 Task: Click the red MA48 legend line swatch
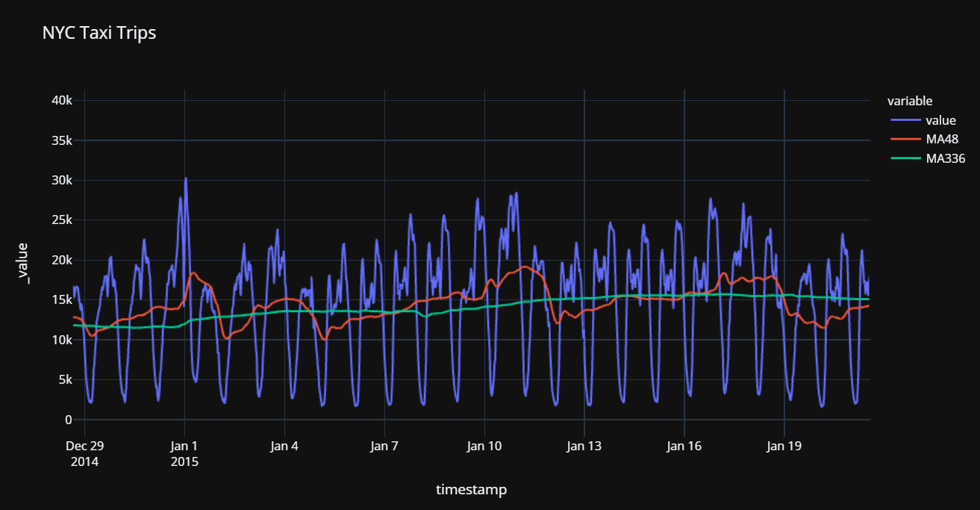[x=905, y=139]
